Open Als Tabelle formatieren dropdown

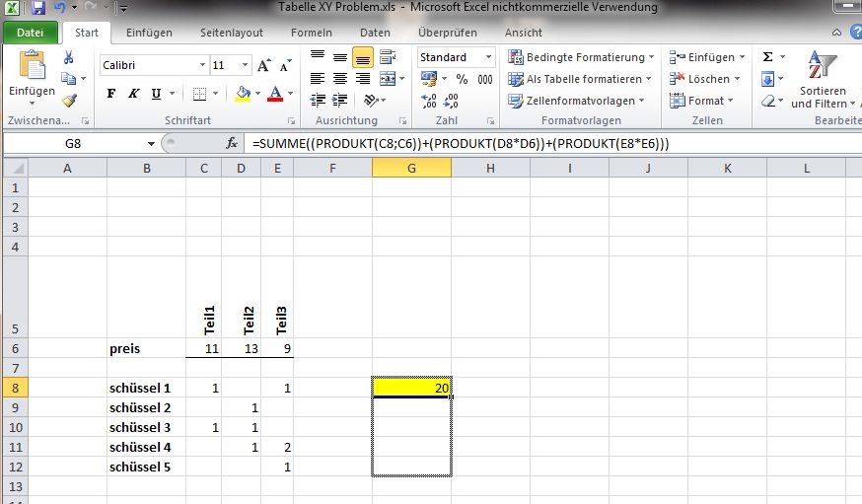click(x=579, y=79)
